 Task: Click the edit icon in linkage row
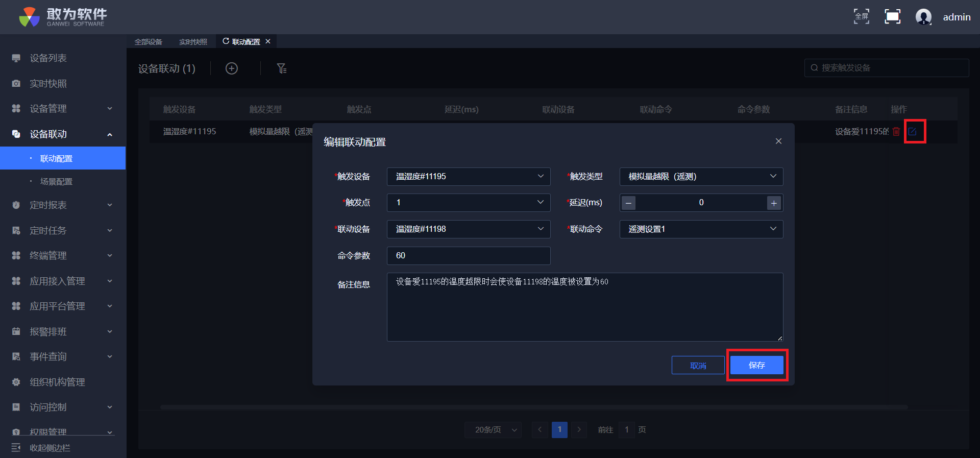[x=912, y=132]
